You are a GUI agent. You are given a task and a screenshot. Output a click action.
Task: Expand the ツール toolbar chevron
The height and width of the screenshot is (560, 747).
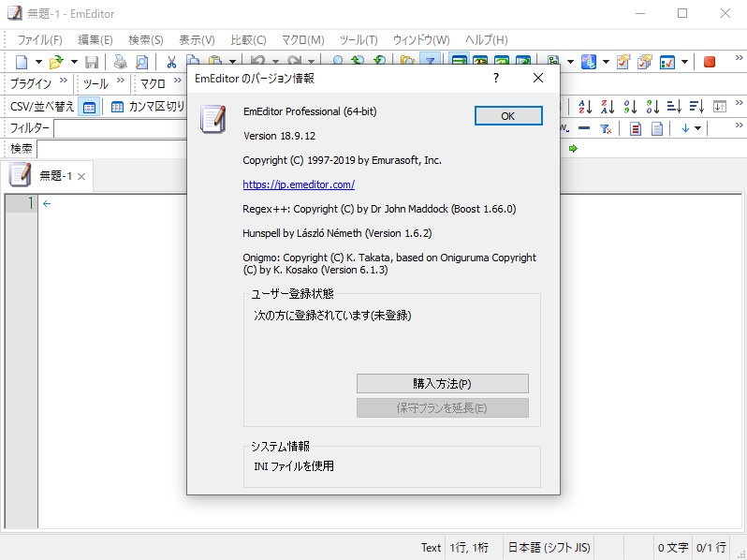pos(121,81)
